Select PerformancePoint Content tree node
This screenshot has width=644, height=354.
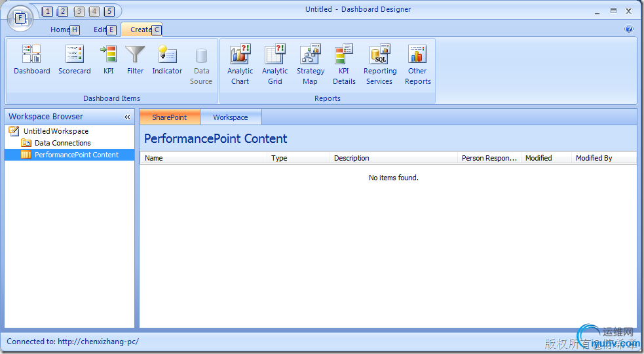(x=69, y=155)
